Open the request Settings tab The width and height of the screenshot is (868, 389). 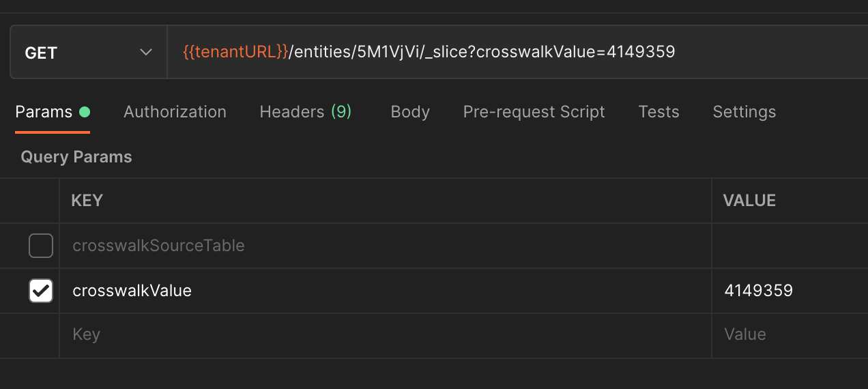pyautogui.click(x=744, y=112)
